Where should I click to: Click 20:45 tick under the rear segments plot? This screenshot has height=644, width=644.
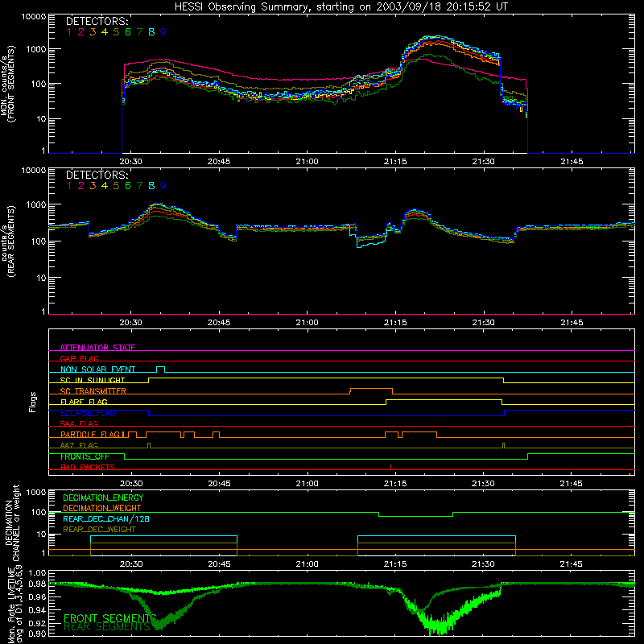coord(219,323)
